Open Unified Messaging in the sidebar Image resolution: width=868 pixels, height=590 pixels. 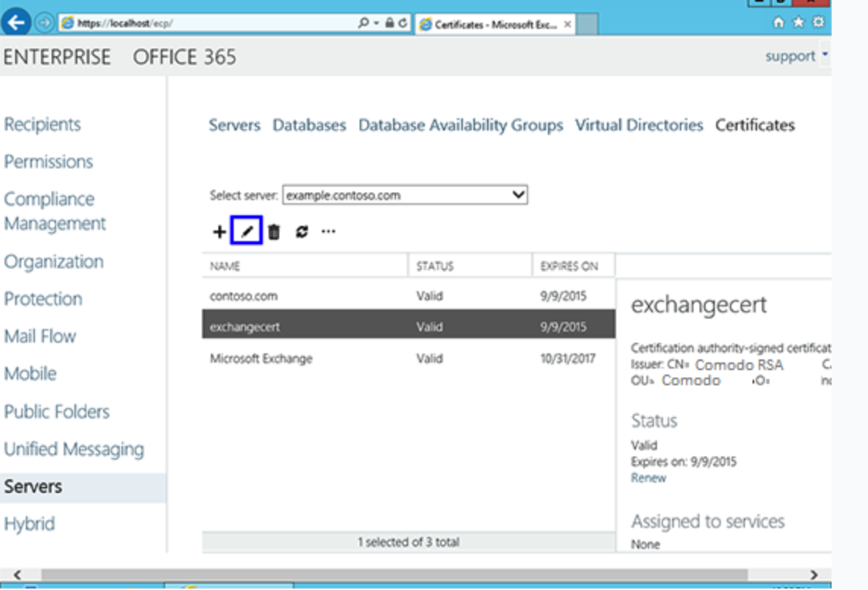(74, 449)
